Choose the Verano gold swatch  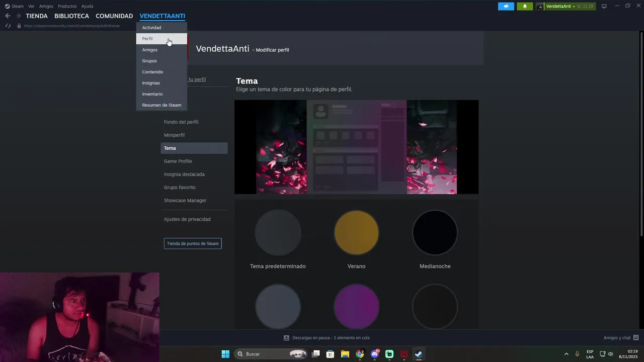pos(356,233)
